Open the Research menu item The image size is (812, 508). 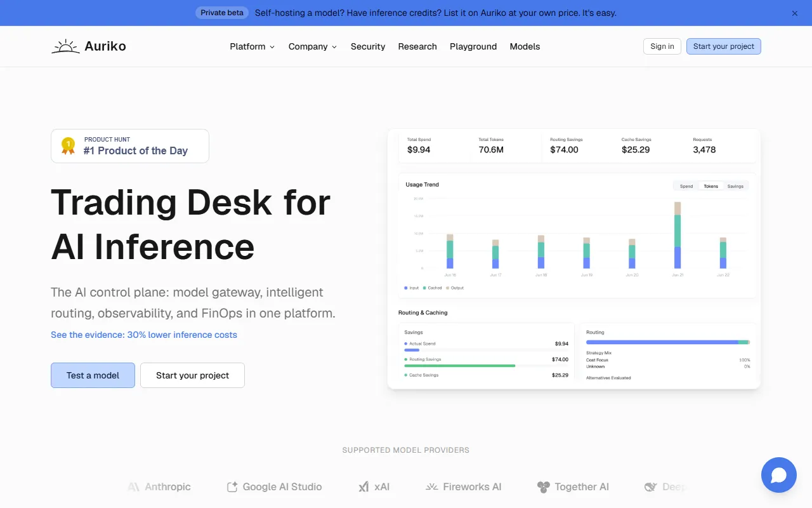(417, 46)
